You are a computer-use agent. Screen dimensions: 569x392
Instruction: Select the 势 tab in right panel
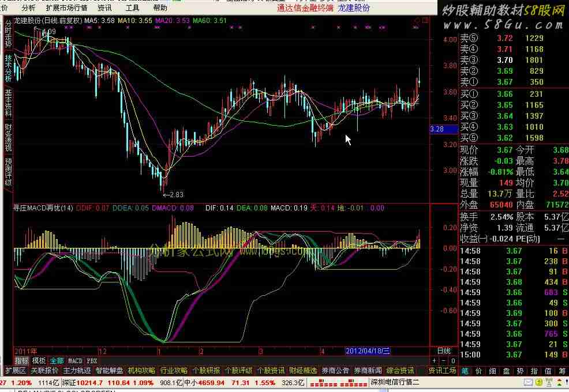(x=520, y=371)
